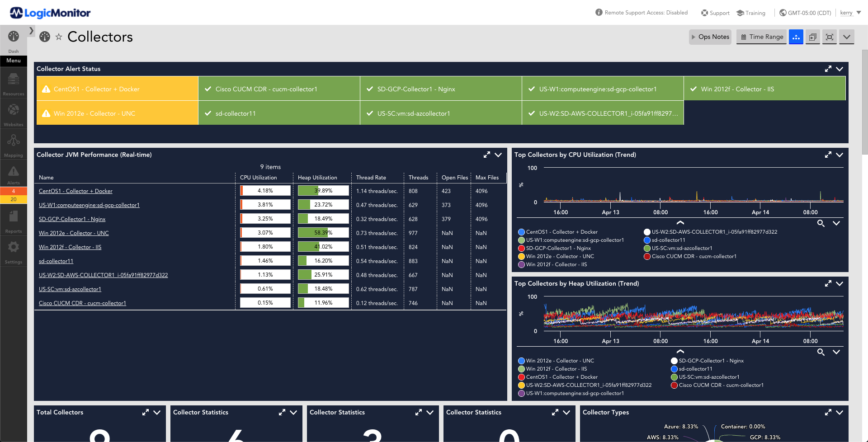Expand the Collector Alert Status widget
This screenshot has width=868, height=442.
click(828, 69)
